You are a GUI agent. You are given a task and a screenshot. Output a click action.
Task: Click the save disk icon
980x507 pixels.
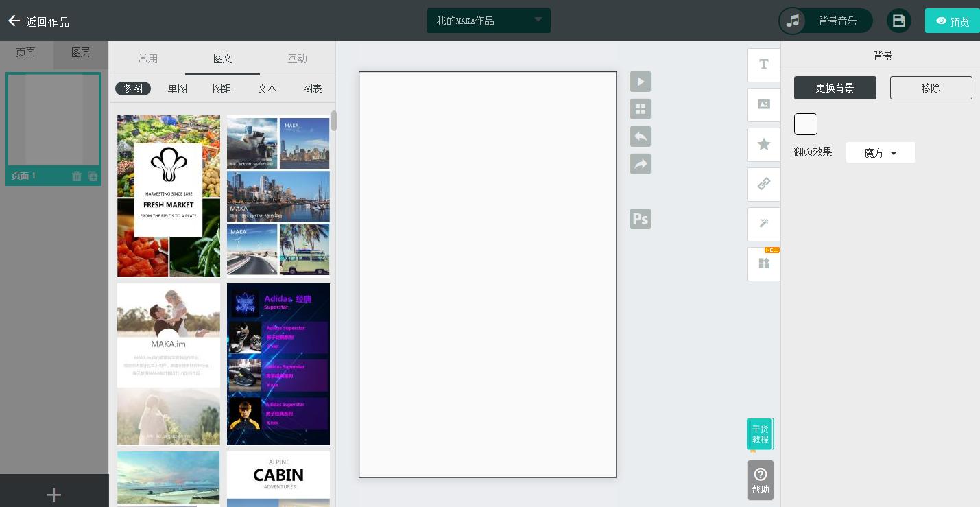pyautogui.click(x=898, y=21)
